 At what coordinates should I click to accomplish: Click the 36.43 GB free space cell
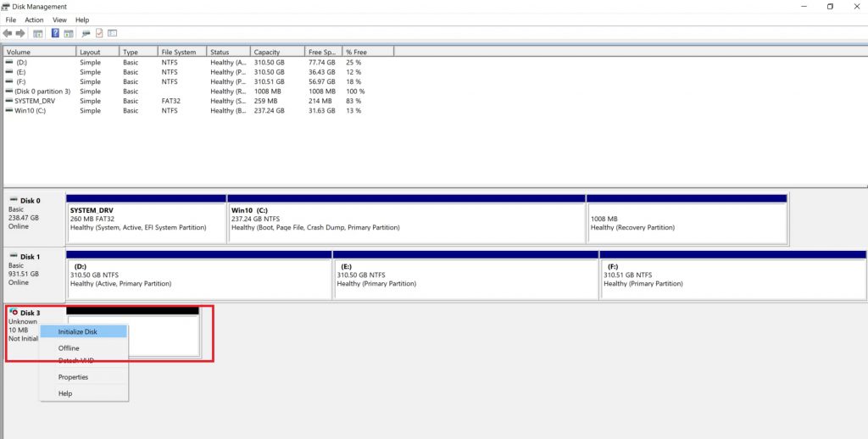click(321, 72)
